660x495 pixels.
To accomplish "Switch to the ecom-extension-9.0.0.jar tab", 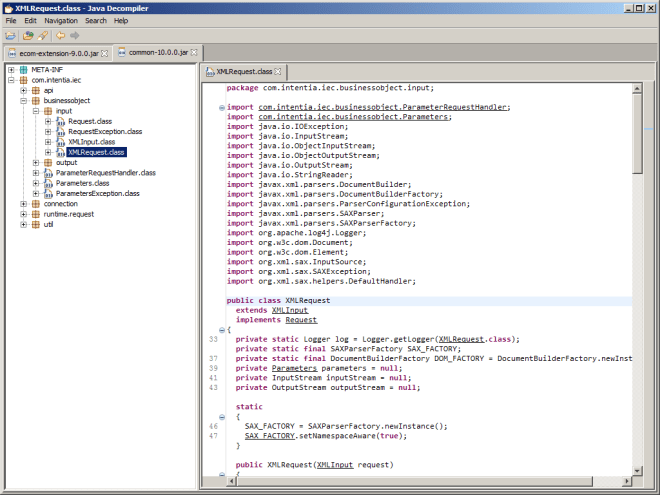I will pos(55,53).
